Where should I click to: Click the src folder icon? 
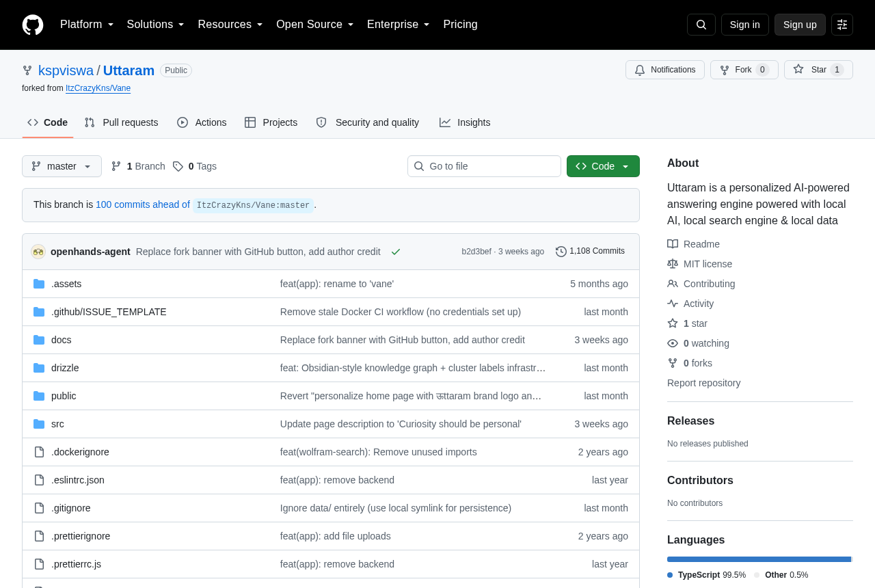pos(39,424)
